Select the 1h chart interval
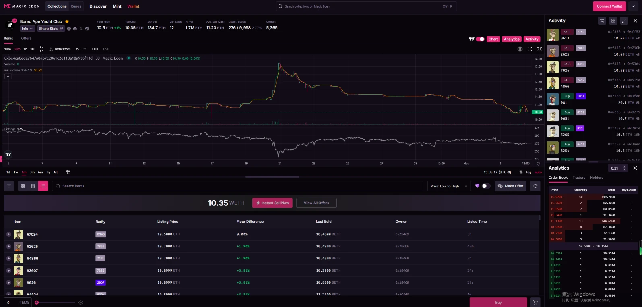This screenshot has height=307, width=644. 25,49
